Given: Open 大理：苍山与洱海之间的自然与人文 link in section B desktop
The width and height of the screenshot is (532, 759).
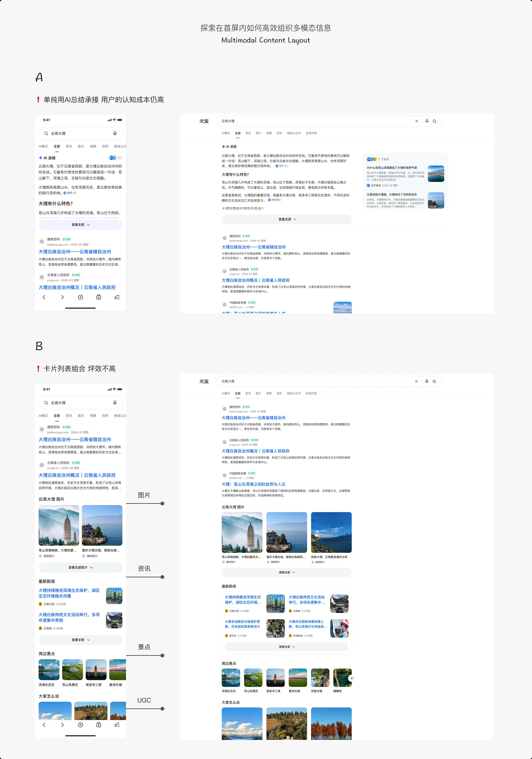Looking at the screenshot, I should tap(254, 484).
